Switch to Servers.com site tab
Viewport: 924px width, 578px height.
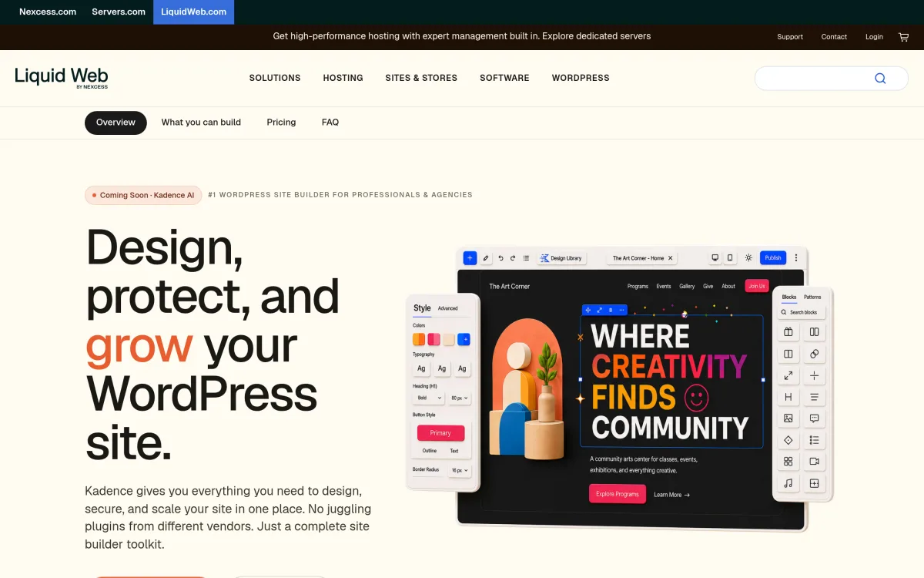pos(119,12)
